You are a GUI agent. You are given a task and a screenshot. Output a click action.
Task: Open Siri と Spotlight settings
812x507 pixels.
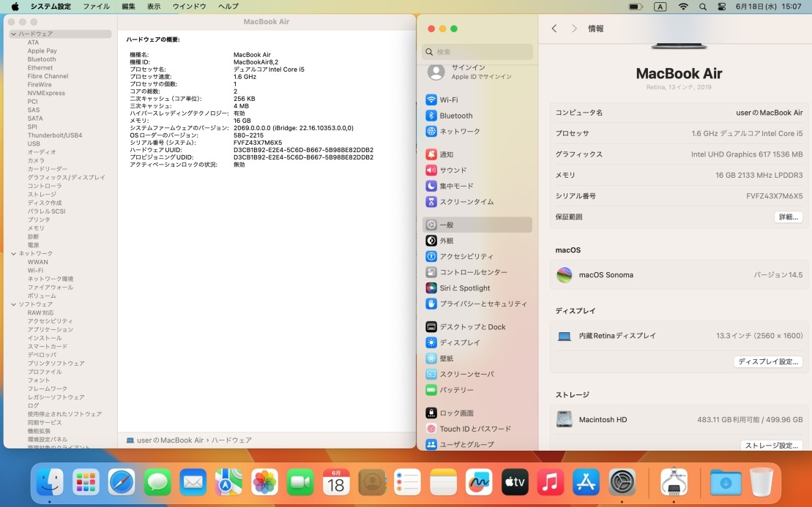pos(477,288)
